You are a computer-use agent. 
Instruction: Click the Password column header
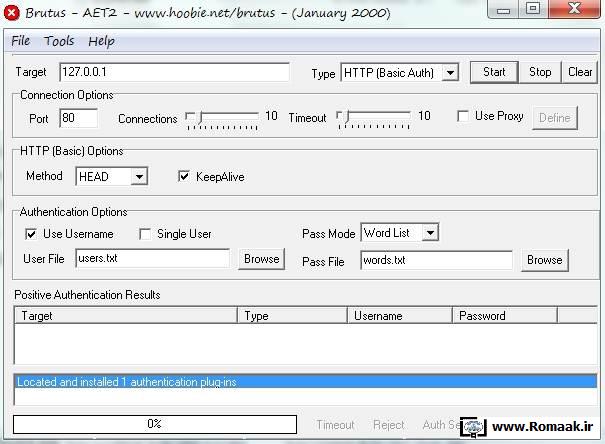tap(505, 316)
